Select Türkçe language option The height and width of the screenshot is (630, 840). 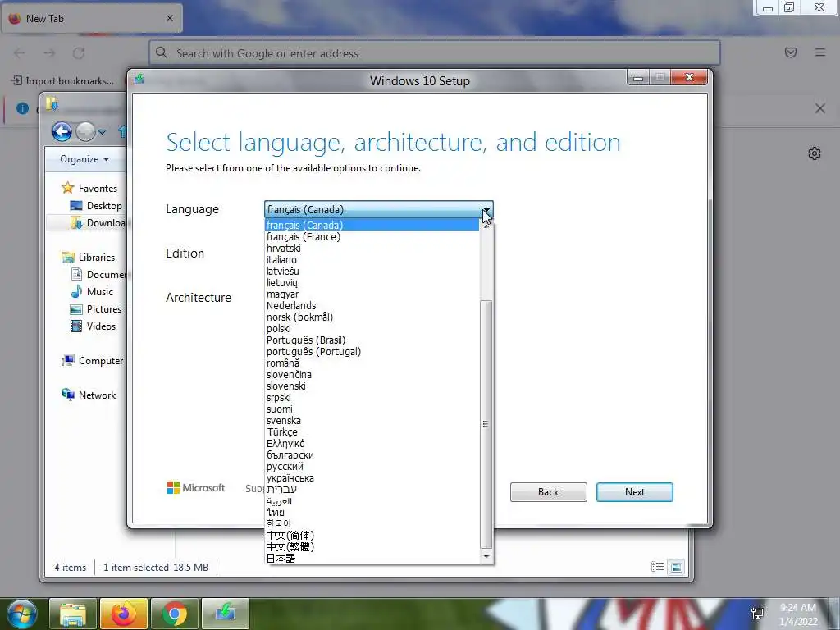pyautogui.click(x=372, y=431)
